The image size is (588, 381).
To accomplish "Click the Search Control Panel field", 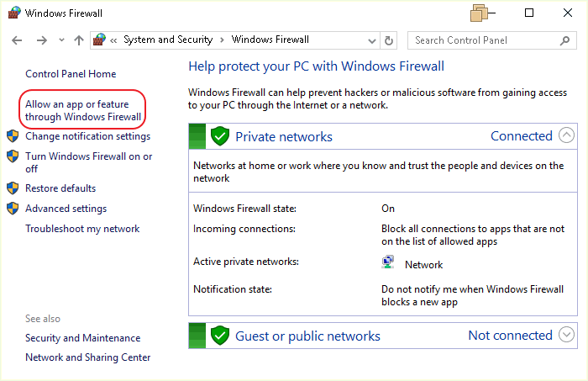I will click(x=483, y=40).
